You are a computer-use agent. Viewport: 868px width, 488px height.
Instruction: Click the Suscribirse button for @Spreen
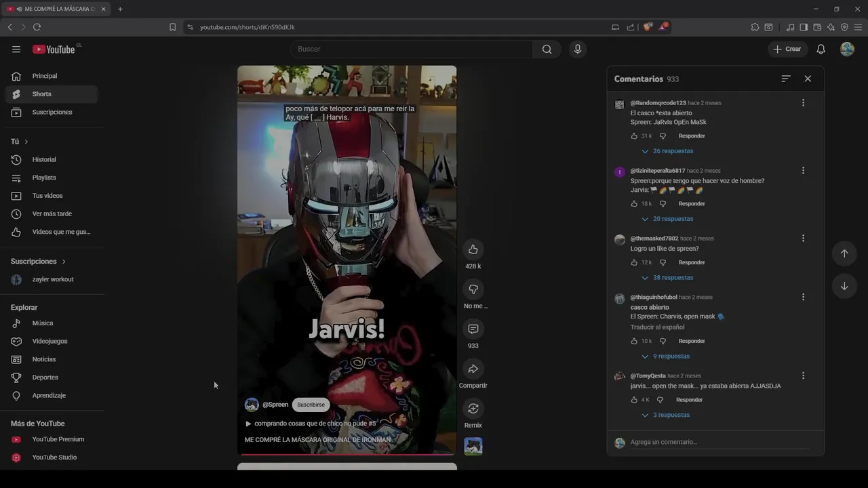tap(311, 405)
